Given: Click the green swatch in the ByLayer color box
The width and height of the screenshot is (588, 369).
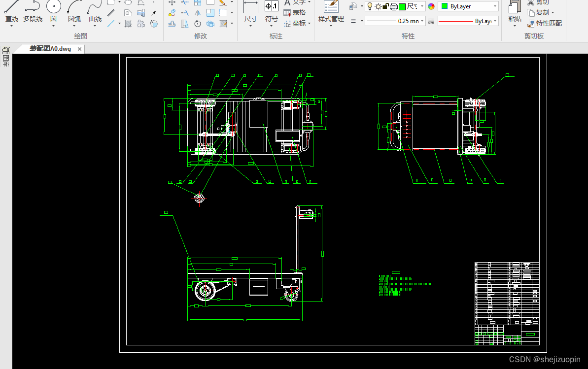Looking at the screenshot, I should click(x=445, y=6).
